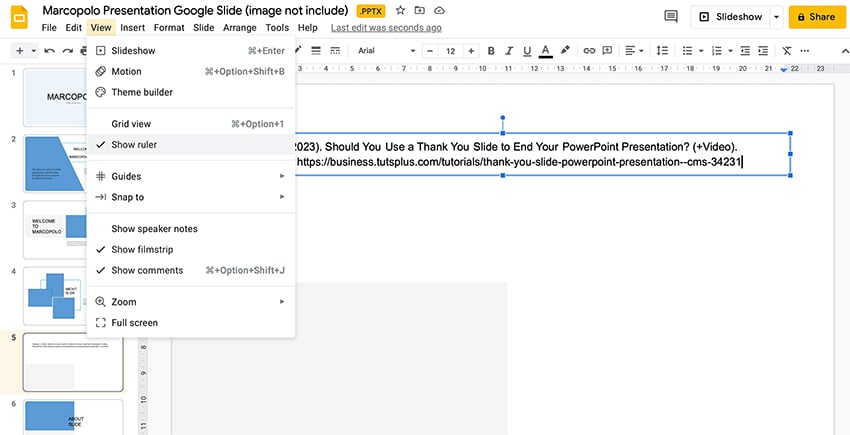Uncheck Show ruler in View menu
850x435 pixels.
(134, 145)
